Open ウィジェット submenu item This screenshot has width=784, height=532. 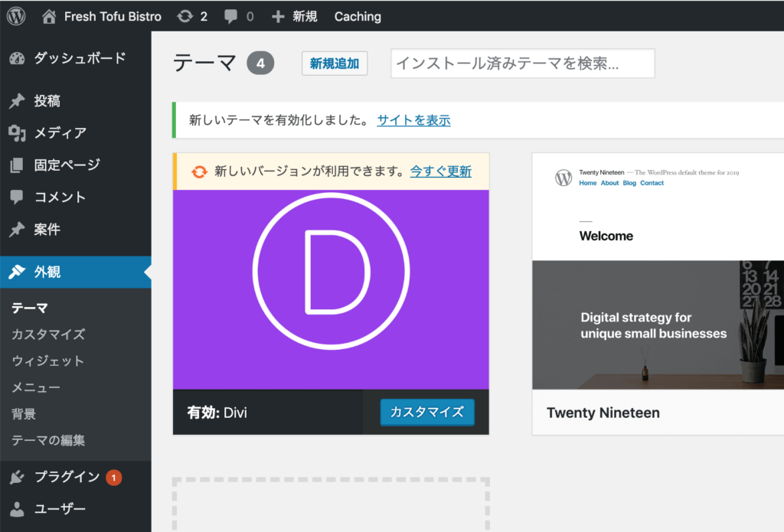(47, 361)
